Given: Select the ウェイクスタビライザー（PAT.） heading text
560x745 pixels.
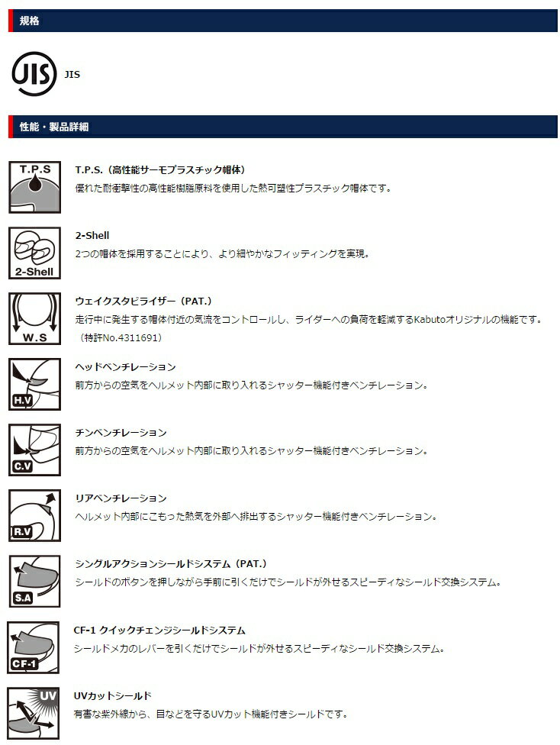Looking at the screenshot, I should [143, 302].
